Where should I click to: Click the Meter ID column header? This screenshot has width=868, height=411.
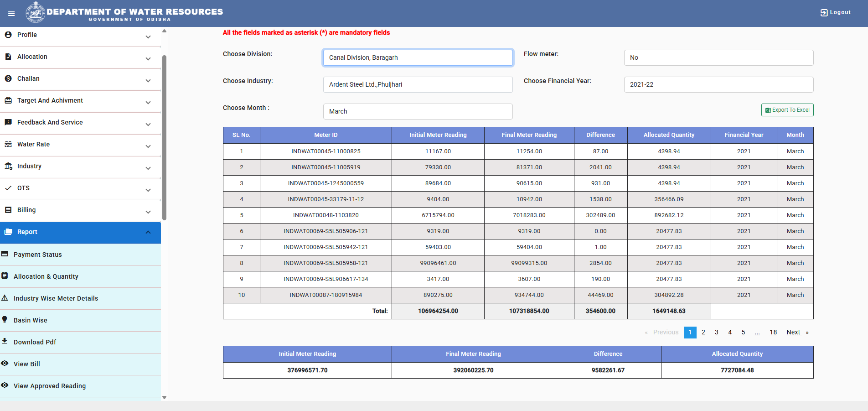(x=326, y=135)
